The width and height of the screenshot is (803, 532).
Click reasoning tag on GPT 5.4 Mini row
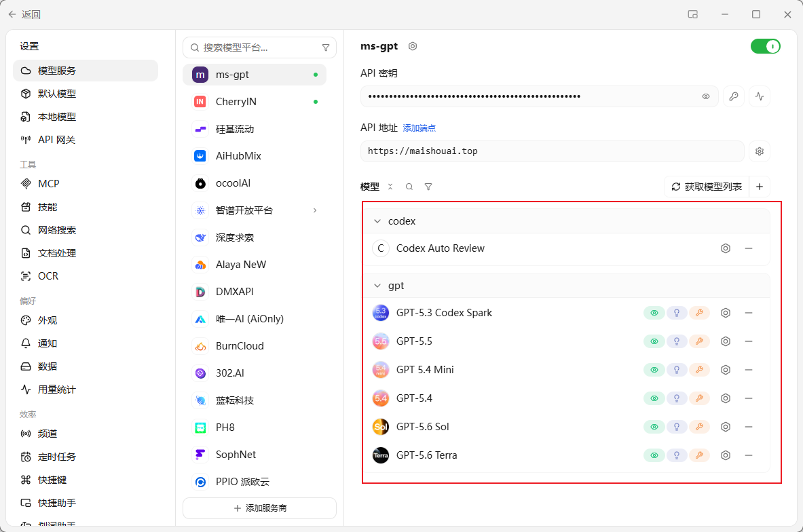coord(677,370)
